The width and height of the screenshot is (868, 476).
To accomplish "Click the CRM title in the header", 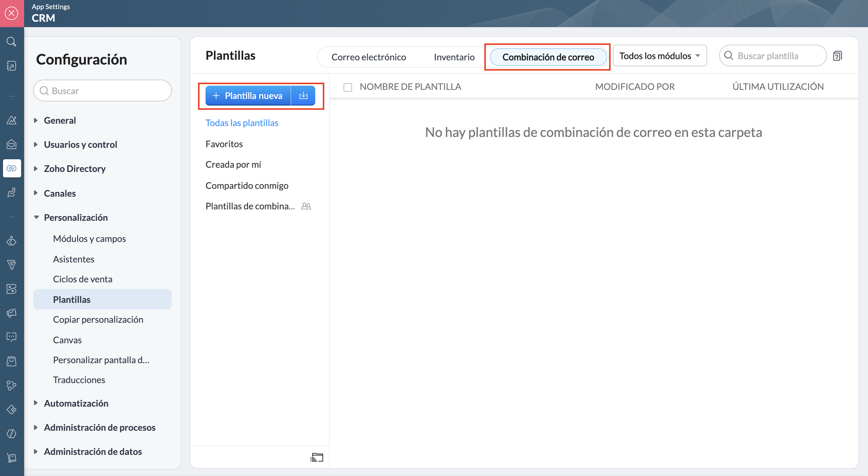I will click(x=43, y=18).
